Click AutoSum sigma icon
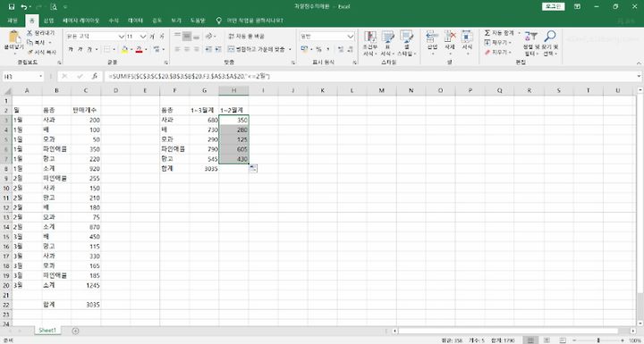This screenshot has height=344, width=644. [x=487, y=33]
